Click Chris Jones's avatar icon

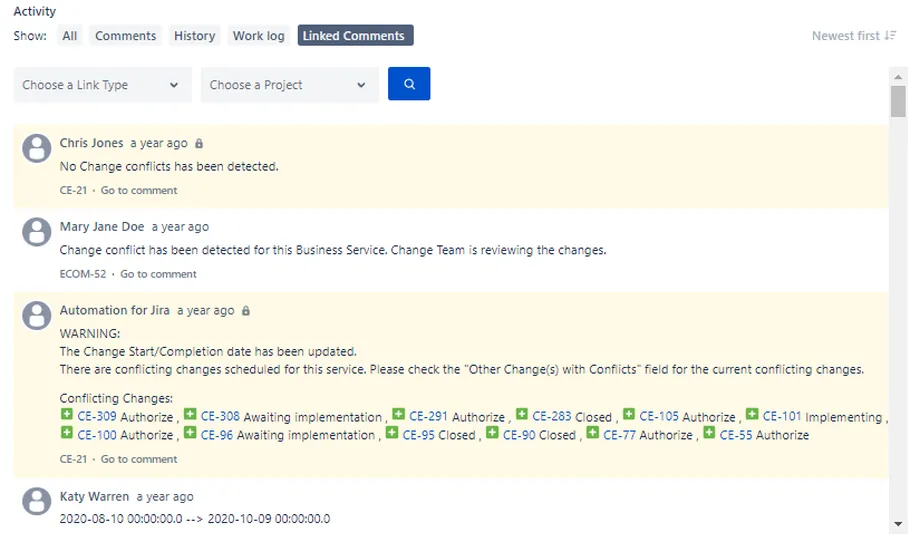[x=37, y=148]
